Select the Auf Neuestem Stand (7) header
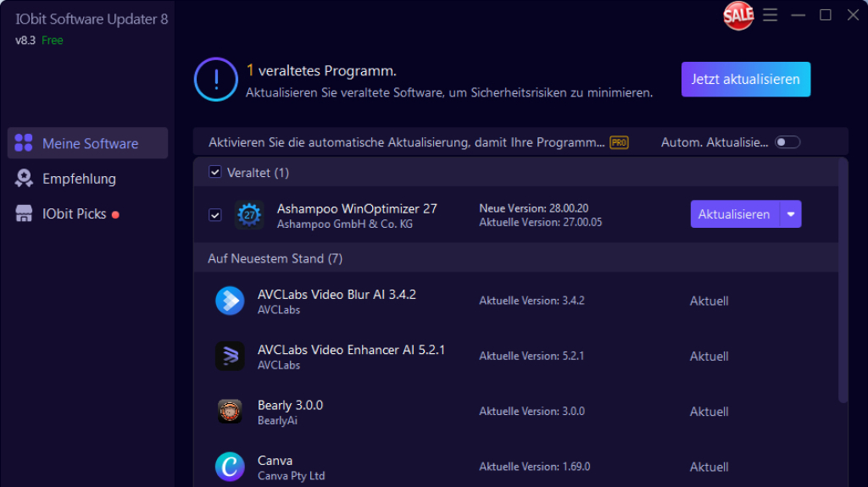 tap(275, 258)
